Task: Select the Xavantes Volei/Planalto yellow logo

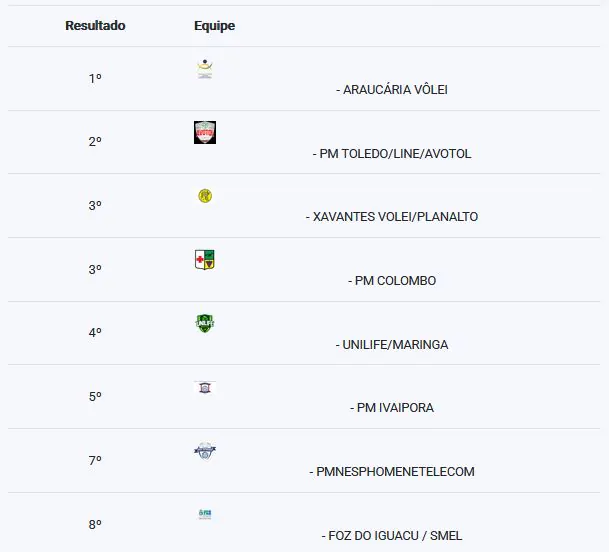Action: coord(205,196)
